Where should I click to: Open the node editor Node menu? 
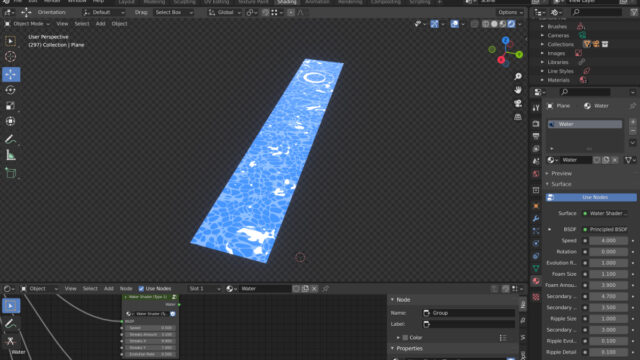[126, 289]
